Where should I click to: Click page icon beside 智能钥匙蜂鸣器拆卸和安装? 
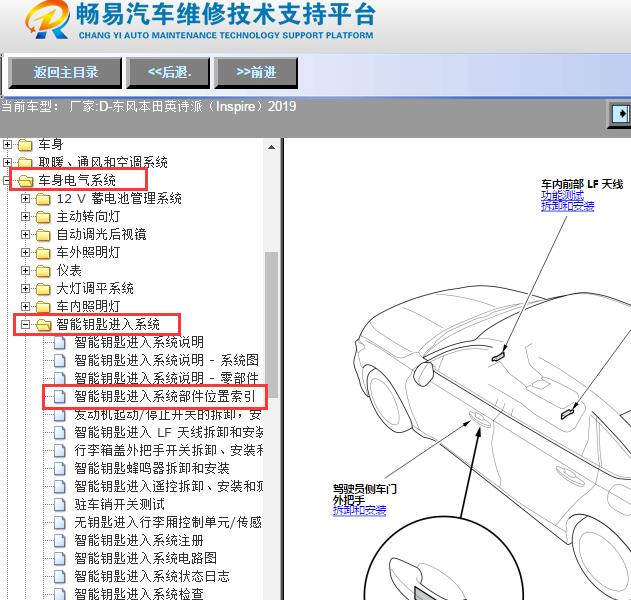(60, 468)
